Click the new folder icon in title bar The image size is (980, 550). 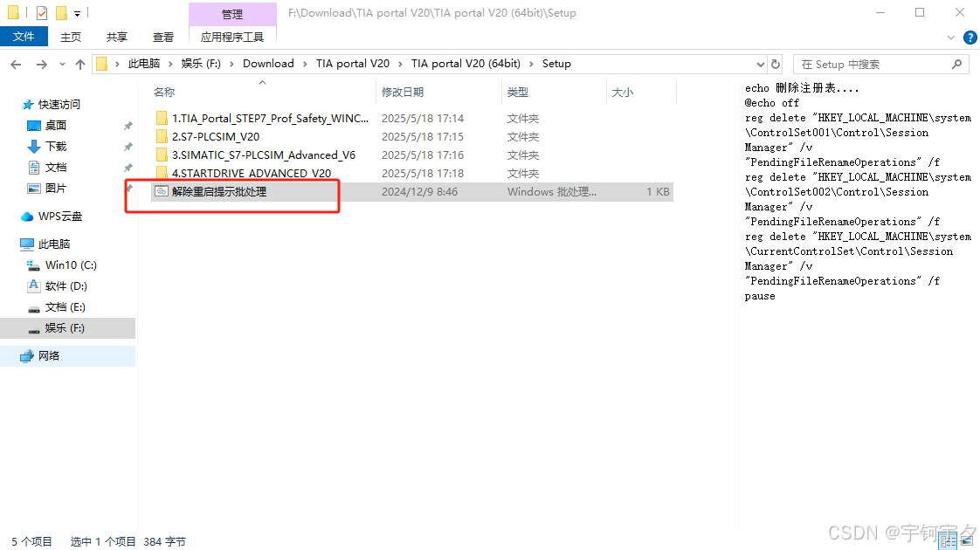61,12
